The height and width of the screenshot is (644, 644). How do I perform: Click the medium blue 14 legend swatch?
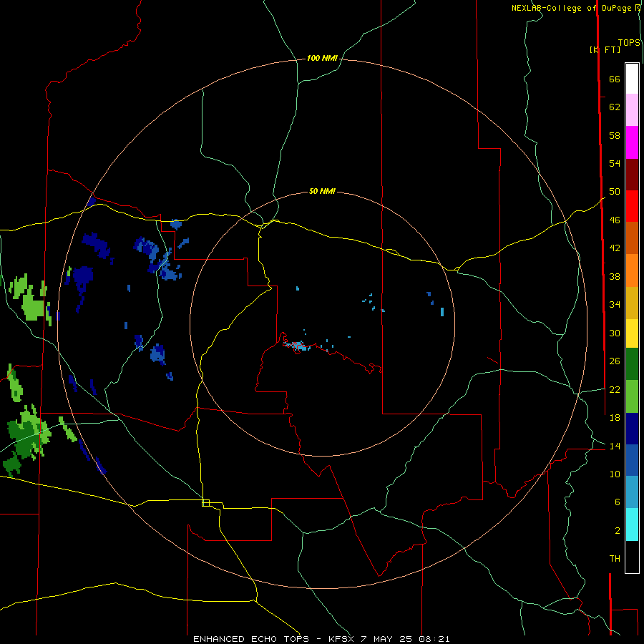(x=632, y=460)
